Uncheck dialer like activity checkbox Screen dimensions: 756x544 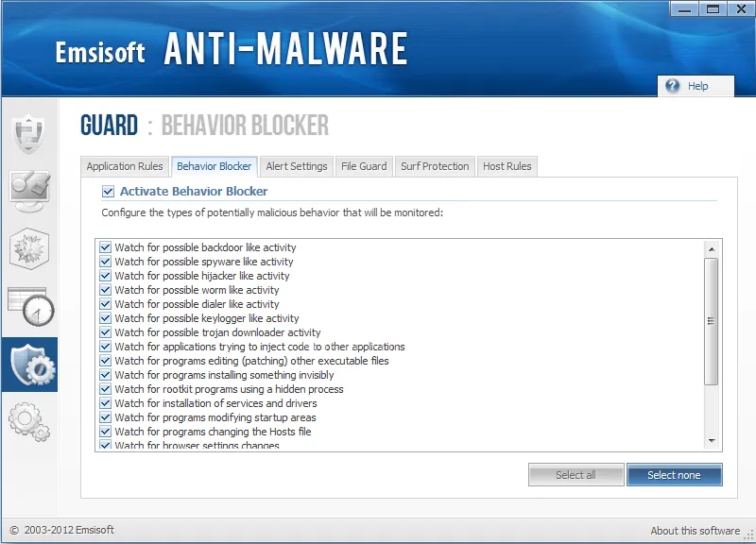[x=105, y=304]
